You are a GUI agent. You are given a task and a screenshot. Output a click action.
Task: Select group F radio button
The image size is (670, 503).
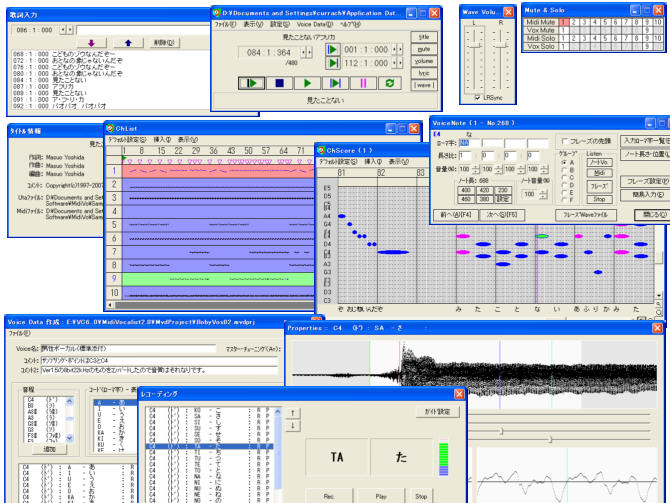[x=564, y=200]
